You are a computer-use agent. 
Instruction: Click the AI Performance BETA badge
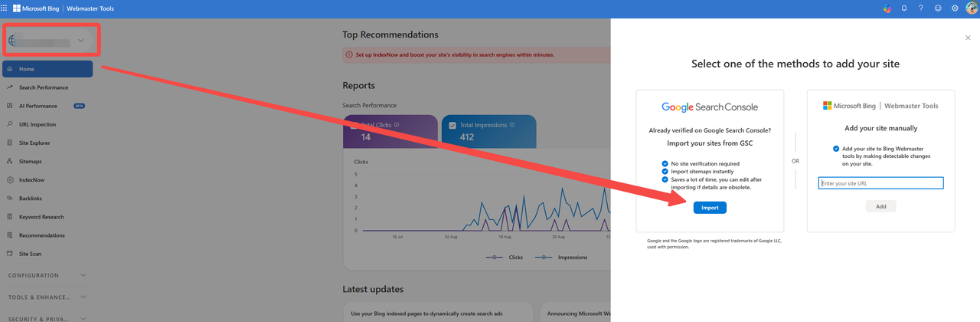click(79, 106)
